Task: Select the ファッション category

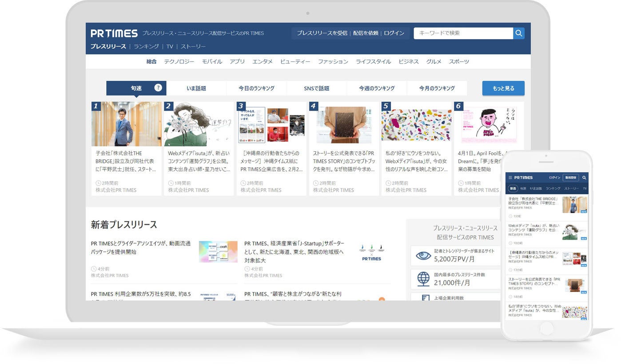Action: click(x=333, y=62)
